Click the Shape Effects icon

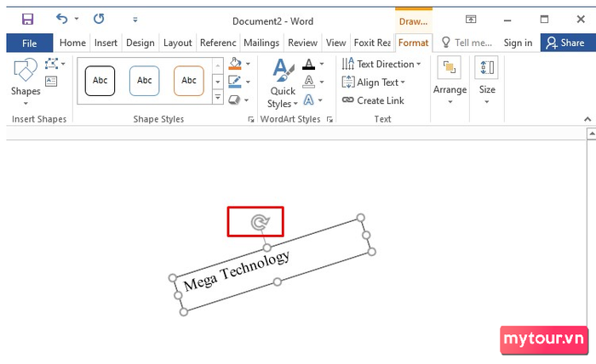point(234,100)
